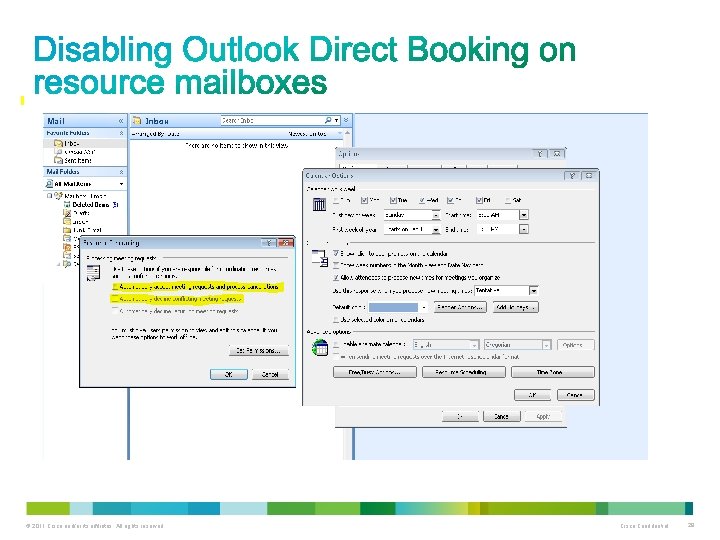Toggle allow attendees to propose new times
Viewport: 720px width, 540px height.
pos(336,277)
